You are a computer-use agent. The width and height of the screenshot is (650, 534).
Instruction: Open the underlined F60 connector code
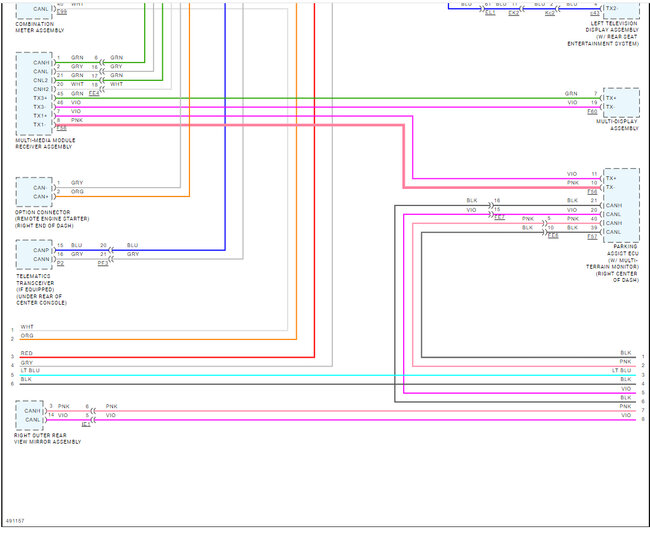(x=592, y=112)
